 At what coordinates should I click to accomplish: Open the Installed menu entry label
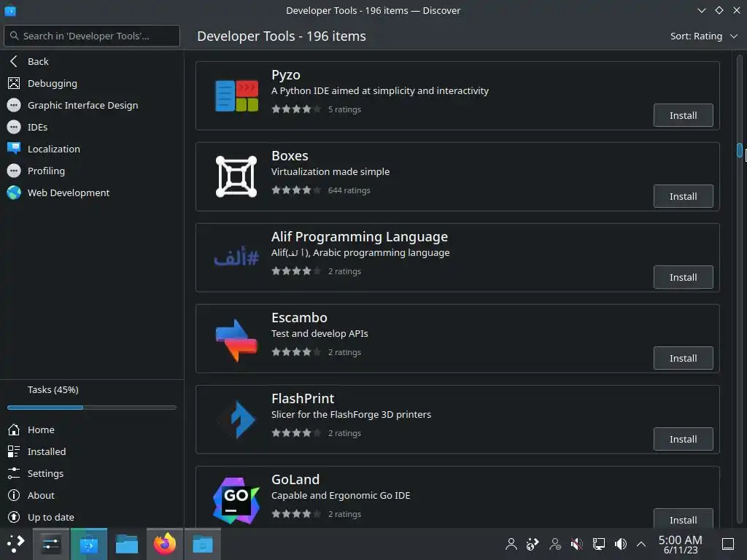click(47, 451)
